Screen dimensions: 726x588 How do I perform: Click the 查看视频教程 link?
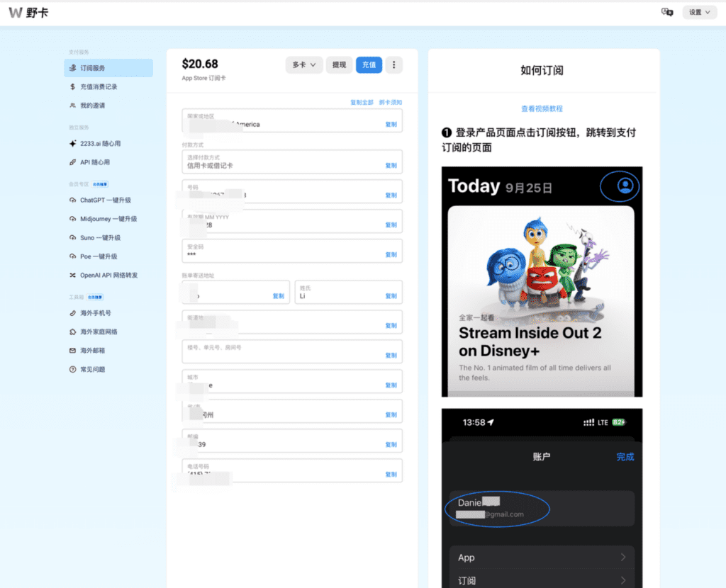pos(542,108)
